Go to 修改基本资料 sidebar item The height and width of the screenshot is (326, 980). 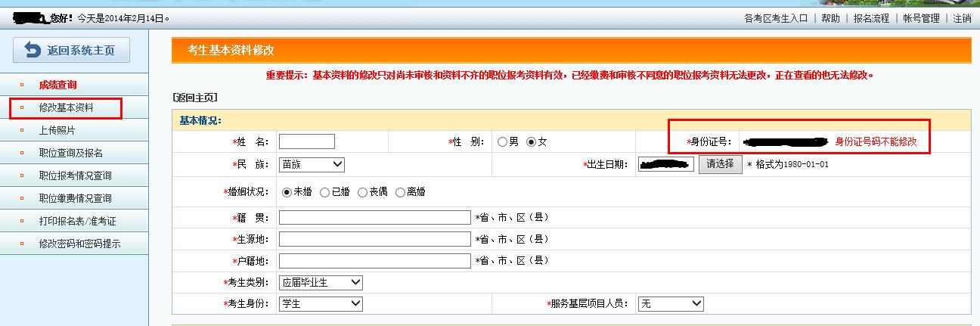pyautogui.click(x=66, y=108)
